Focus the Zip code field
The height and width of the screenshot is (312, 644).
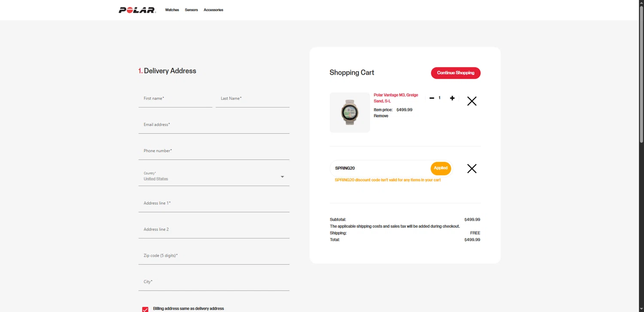pos(214,256)
